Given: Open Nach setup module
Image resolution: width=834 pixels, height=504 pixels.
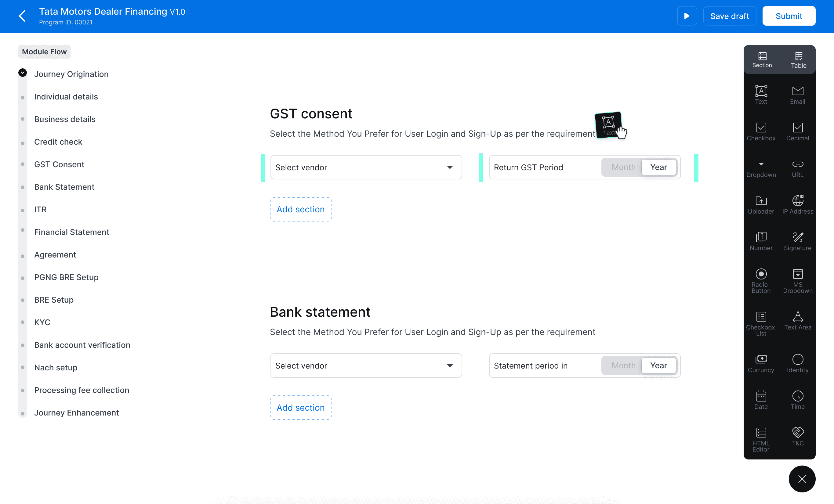Looking at the screenshot, I should click(56, 367).
